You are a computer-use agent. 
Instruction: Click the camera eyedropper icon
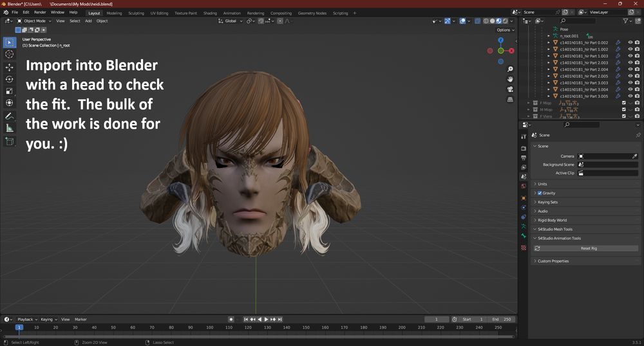(634, 156)
